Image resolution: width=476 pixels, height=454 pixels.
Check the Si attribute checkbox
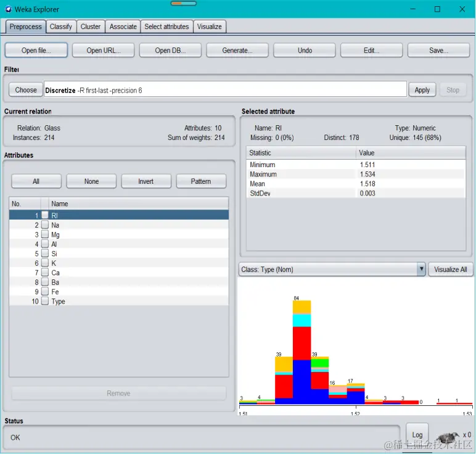pos(45,254)
